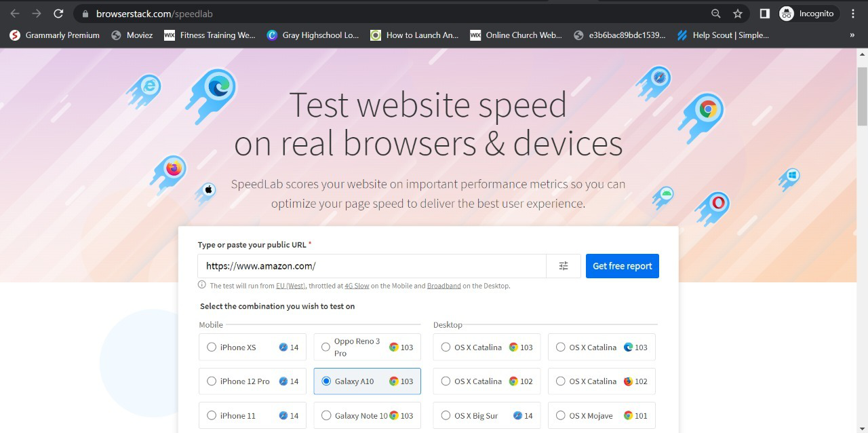
Task: Click the EU (West) location link
Action: point(291,286)
